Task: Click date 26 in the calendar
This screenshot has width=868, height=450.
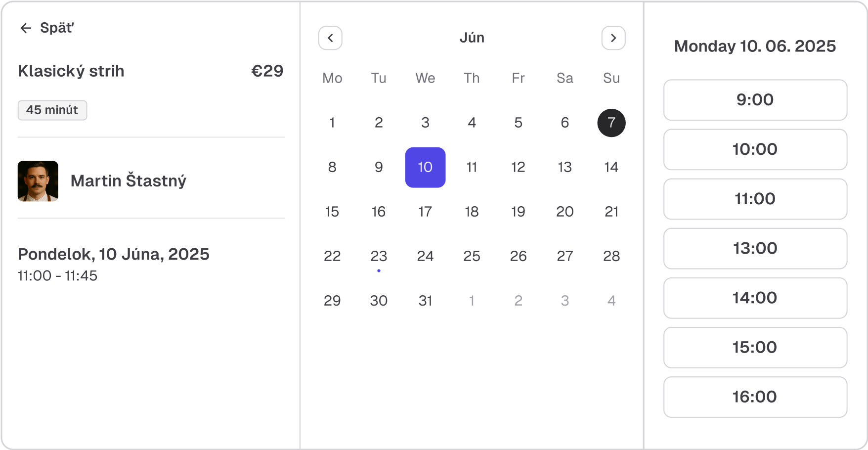Action: 518,256
